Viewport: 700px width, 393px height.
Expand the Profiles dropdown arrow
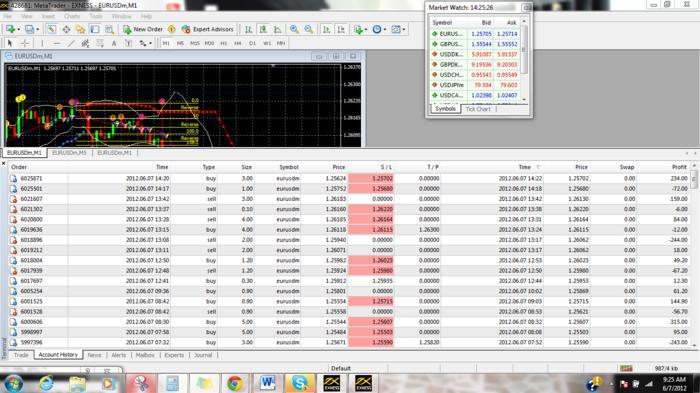[38, 29]
